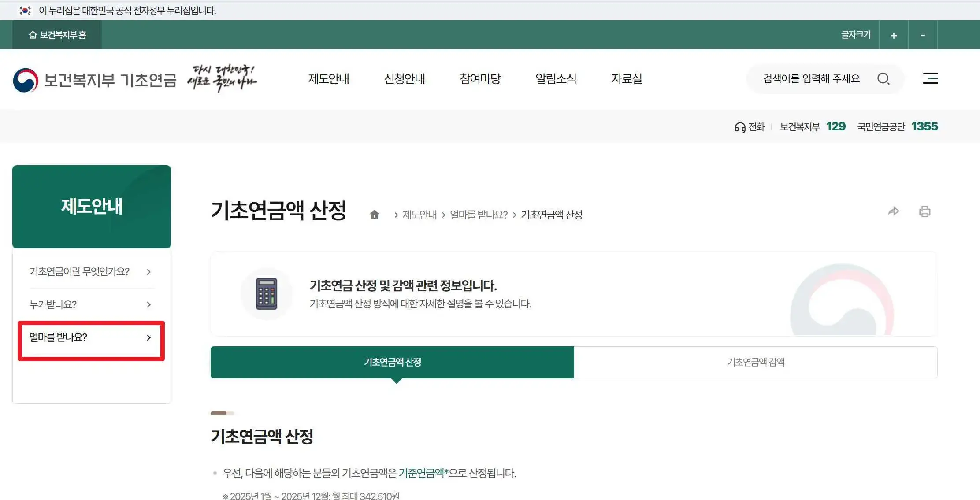Click the share arrow icon
This screenshot has height=500, width=980.
tap(893, 211)
